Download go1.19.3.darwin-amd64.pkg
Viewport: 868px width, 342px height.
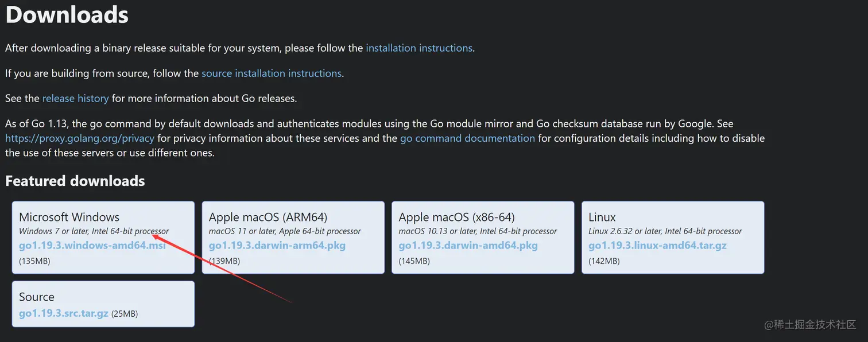[x=468, y=246]
